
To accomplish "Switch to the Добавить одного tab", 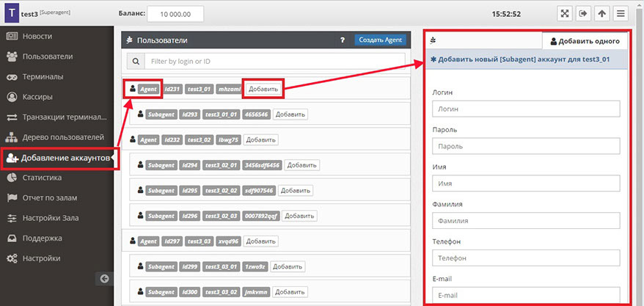I will (585, 41).
